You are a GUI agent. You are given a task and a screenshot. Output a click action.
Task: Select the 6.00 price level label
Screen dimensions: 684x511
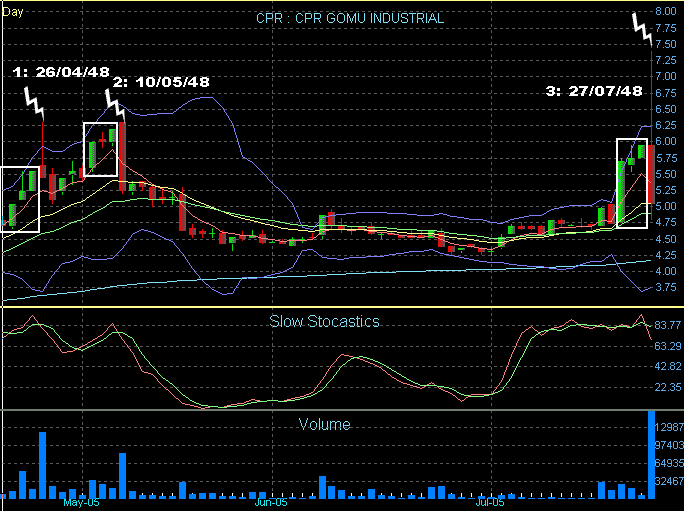click(666, 141)
